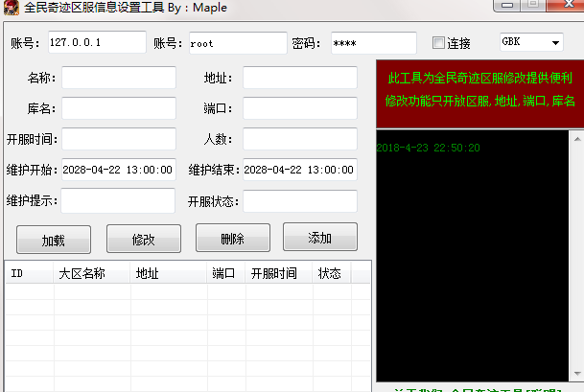Click the log timestamp 2018-4-23 22:50:20
The height and width of the screenshot is (392, 584).
coord(428,148)
